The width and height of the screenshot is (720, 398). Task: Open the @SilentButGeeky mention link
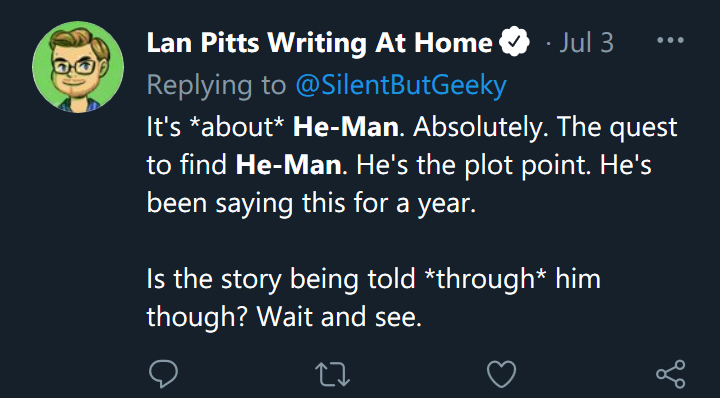click(x=401, y=85)
